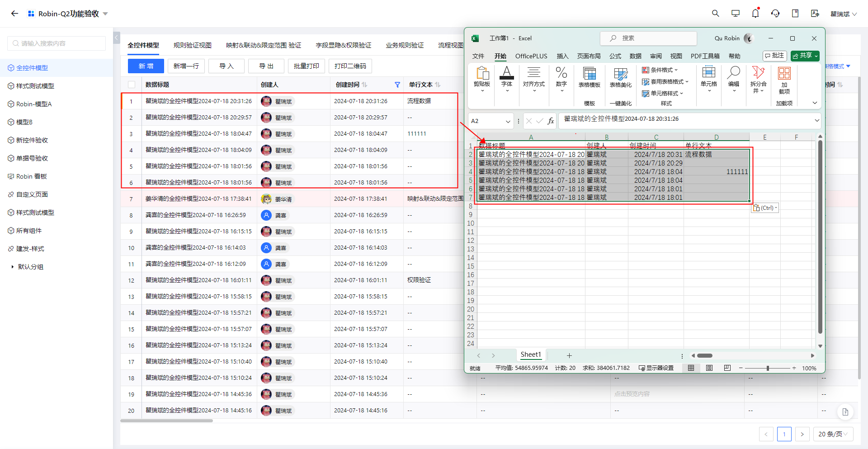Expand the 默认分组 tree group

12,267
